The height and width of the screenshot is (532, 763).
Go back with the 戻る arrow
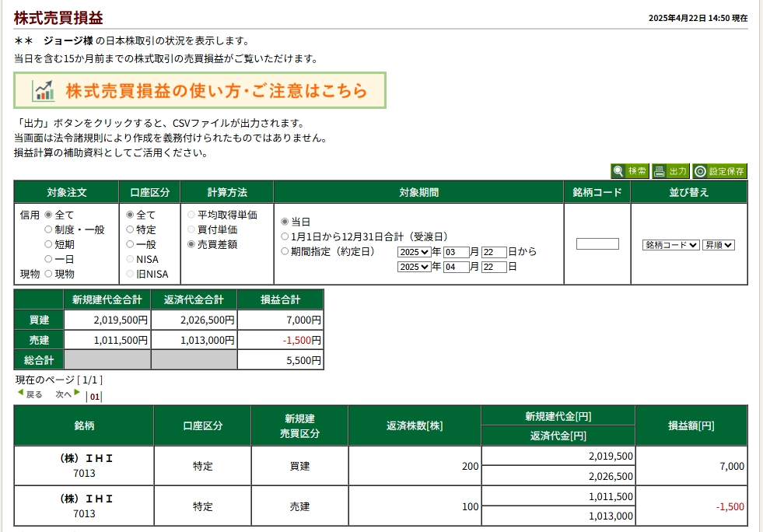click(x=30, y=394)
